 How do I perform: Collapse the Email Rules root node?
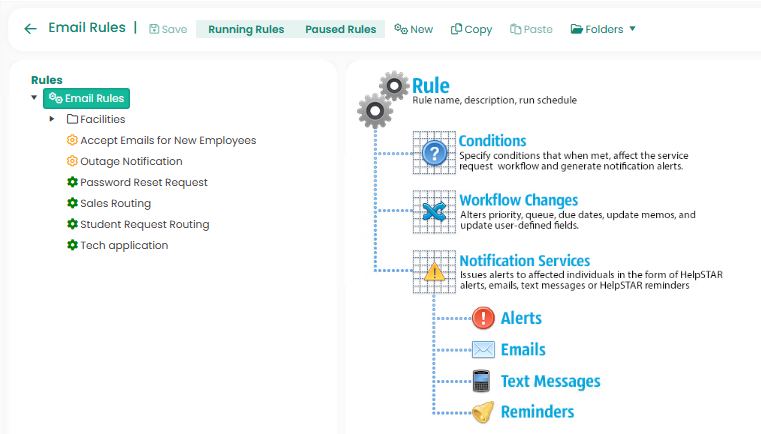pyautogui.click(x=34, y=98)
